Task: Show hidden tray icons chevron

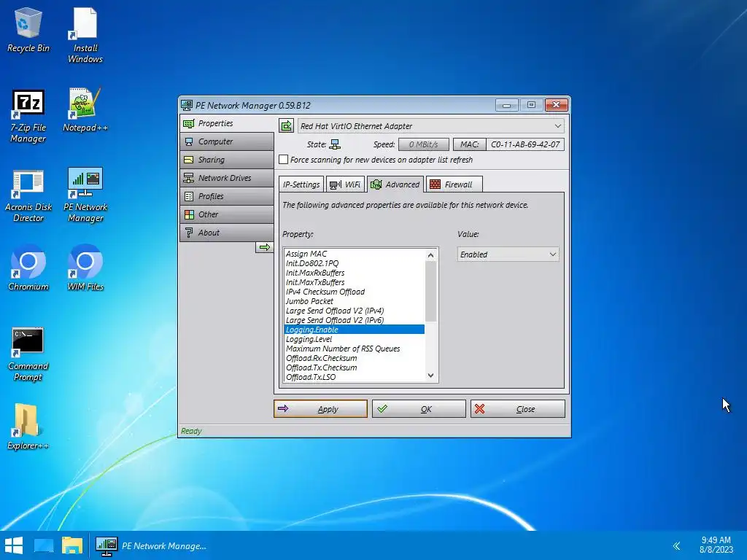Action: (676, 545)
